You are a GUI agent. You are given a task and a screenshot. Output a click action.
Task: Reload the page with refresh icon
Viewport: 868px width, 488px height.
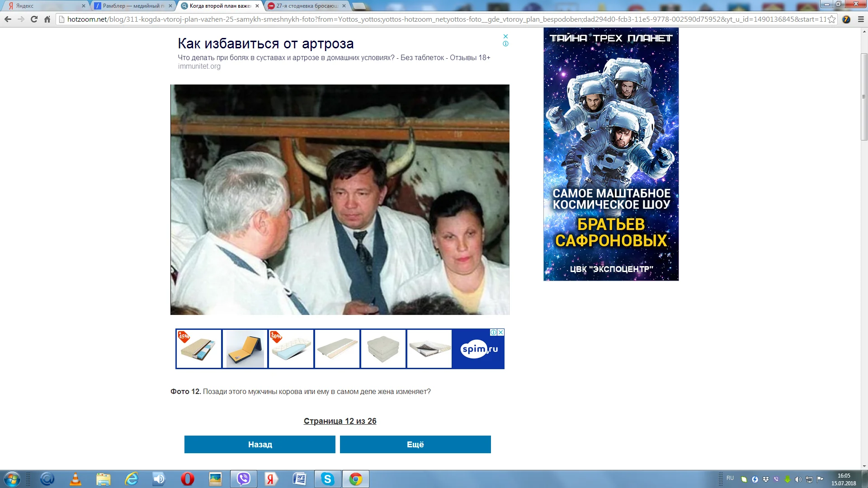(34, 19)
